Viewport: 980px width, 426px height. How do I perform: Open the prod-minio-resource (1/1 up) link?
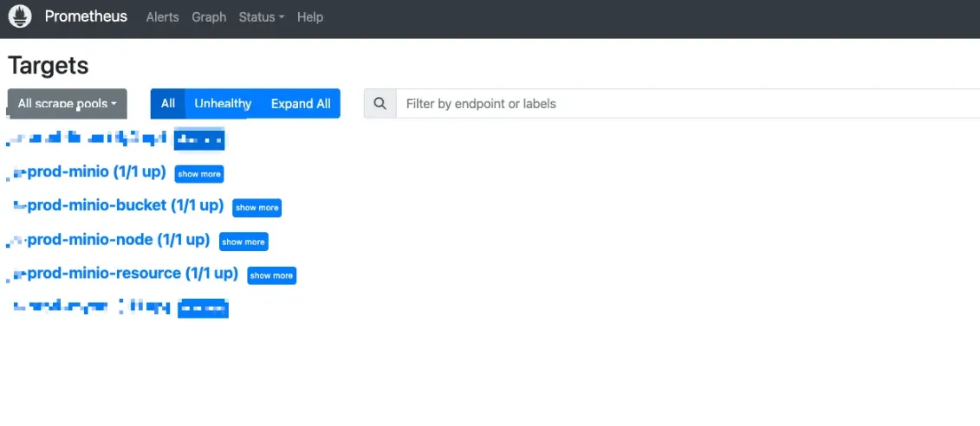(132, 274)
